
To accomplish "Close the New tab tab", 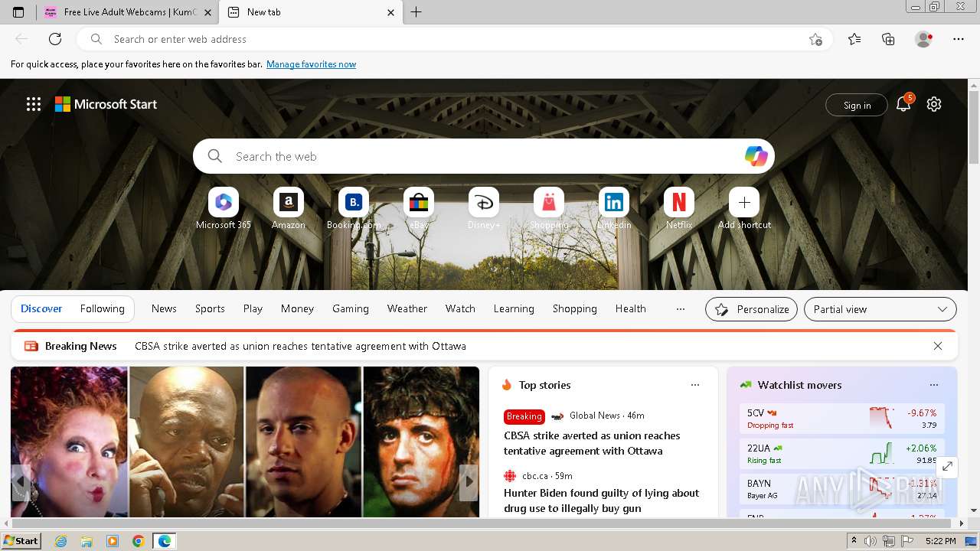I will click(x=390, y=12).
